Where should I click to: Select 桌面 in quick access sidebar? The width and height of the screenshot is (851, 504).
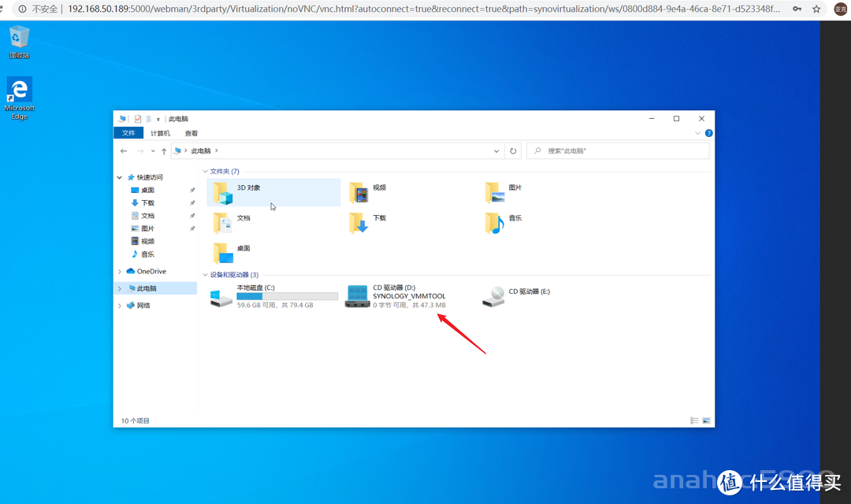click(x=143, y=191)
